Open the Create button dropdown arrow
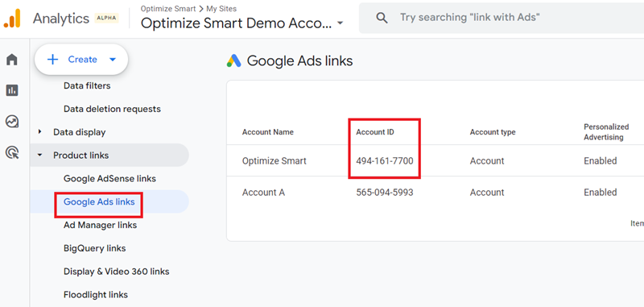The width and height of the screenshot is (644, 307). pos(113,60)
